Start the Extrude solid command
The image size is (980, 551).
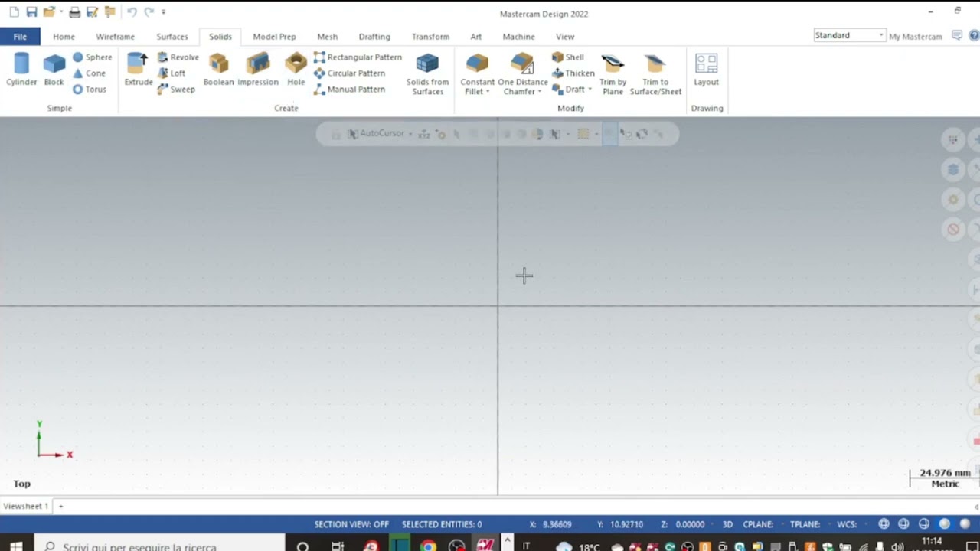point(139,70)
